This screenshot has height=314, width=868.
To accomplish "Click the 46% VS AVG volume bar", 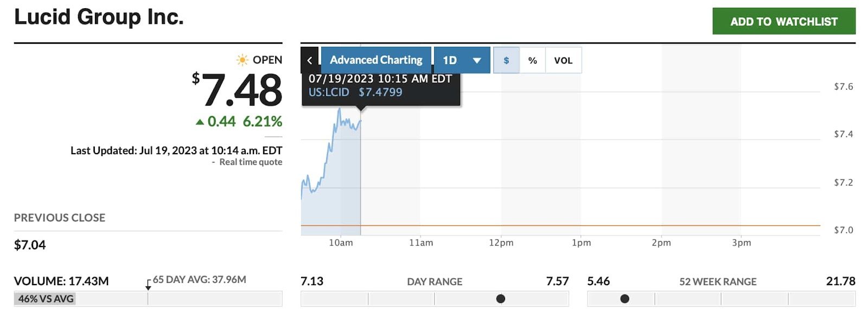I will (45, 299).
